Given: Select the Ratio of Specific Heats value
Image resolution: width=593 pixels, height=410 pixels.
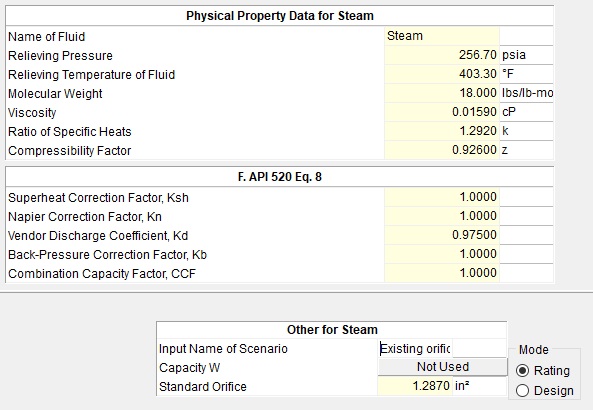Looking at the screenshot, I should point(442,131).
